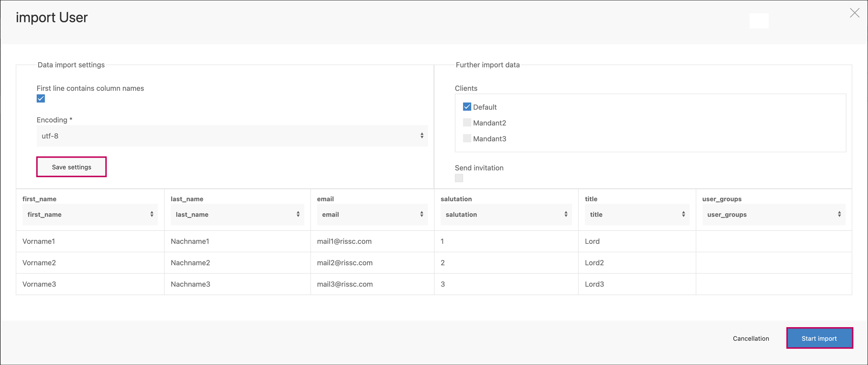Open the Encoding utf-8 dropdown

coord(232,136)
